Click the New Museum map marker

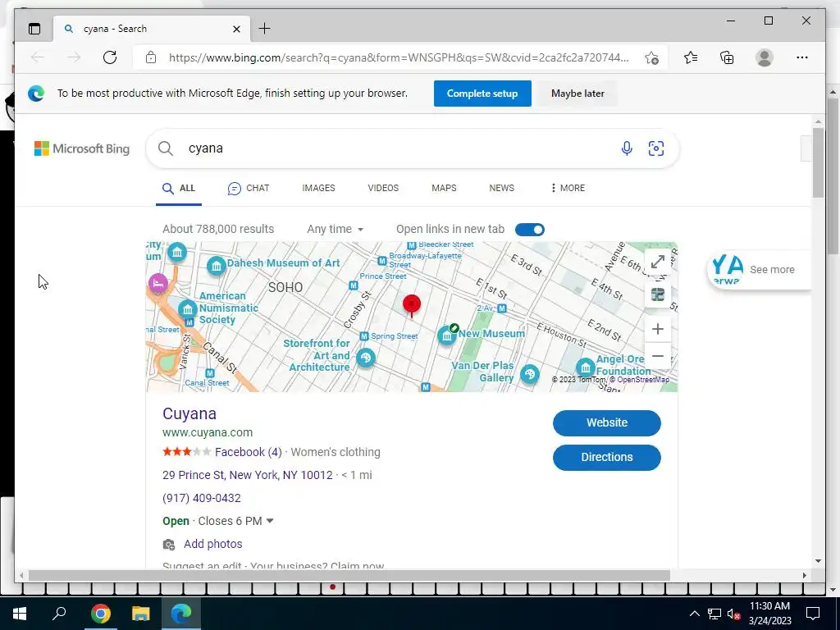447,336
